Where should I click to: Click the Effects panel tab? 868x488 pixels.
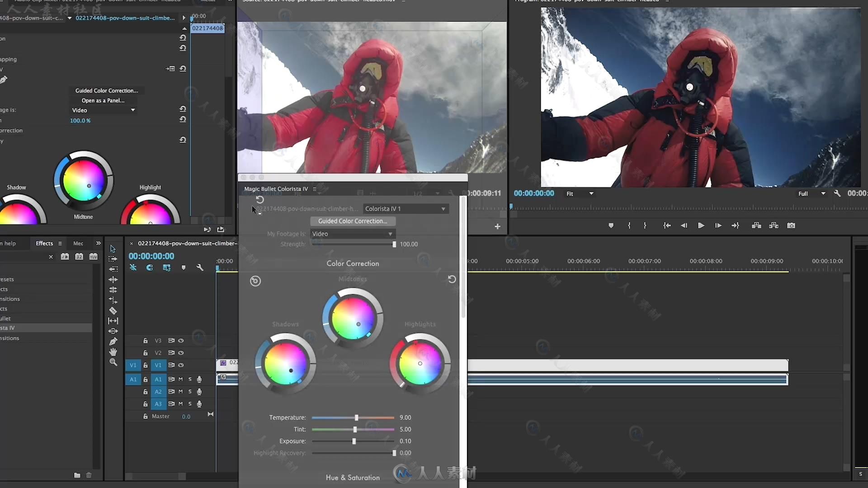pyautogui.click(x=44, y=243)
